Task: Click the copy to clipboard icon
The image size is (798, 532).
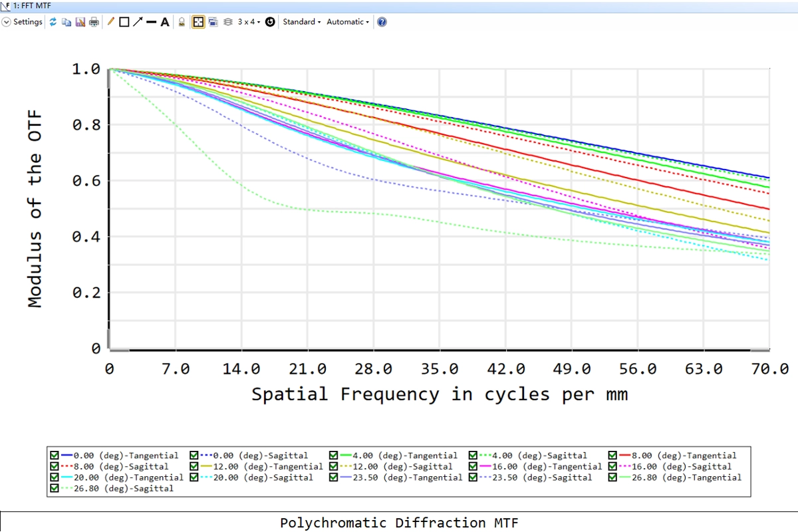Action: 66,22
